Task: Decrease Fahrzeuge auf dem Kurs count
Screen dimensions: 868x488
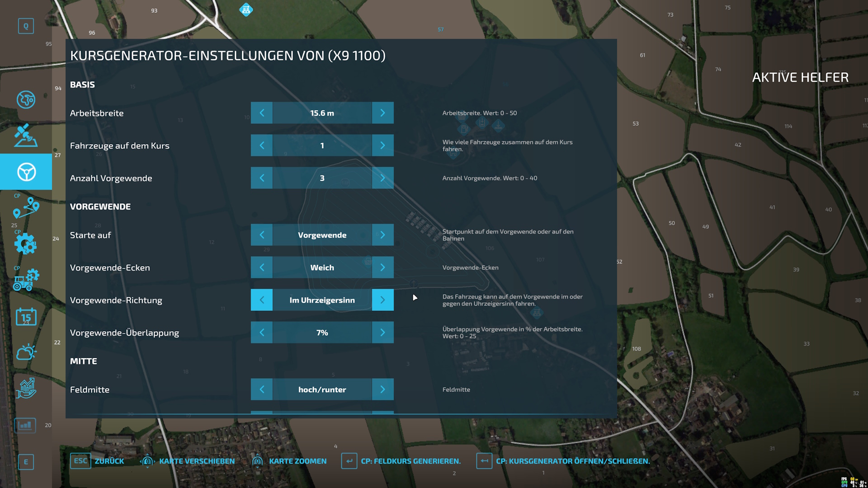Action: pos(262,145)
